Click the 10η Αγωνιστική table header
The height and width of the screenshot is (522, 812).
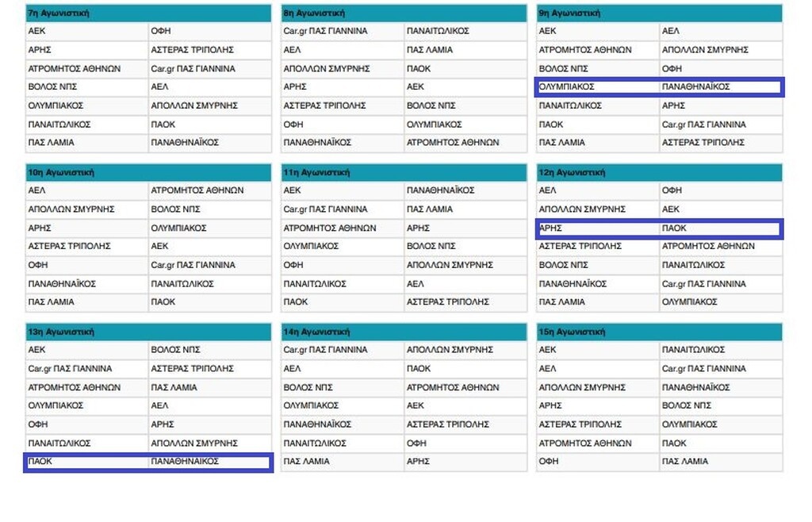tap(148, 172)
